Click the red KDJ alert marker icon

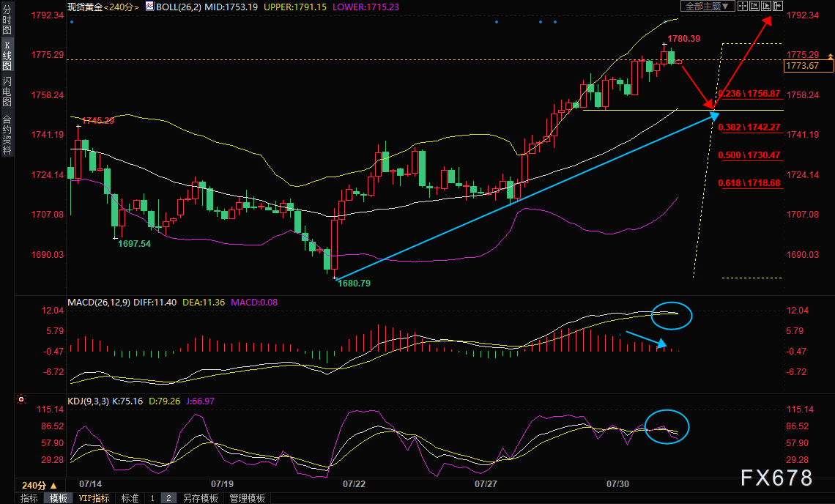(x=21, y=399)
